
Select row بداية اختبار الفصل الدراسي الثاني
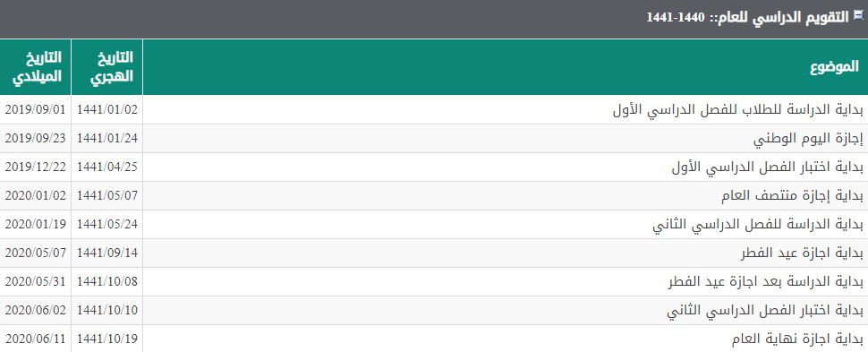(x=434, y=311)
